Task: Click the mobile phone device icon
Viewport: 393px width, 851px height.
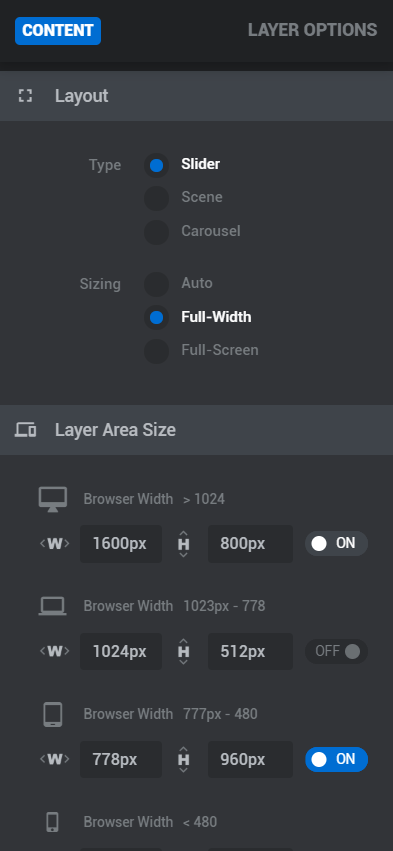Action: [x=52, y=822]
